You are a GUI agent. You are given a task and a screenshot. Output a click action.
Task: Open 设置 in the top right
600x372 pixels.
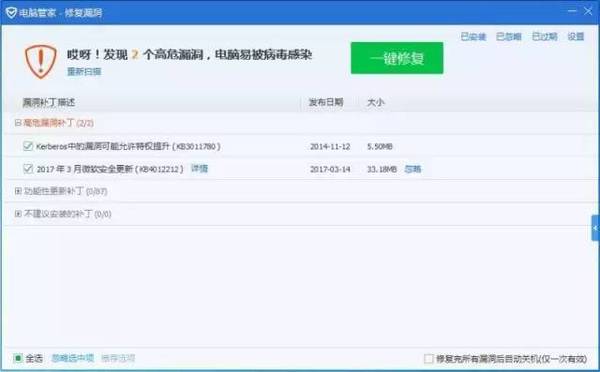(x=576, y=37)
